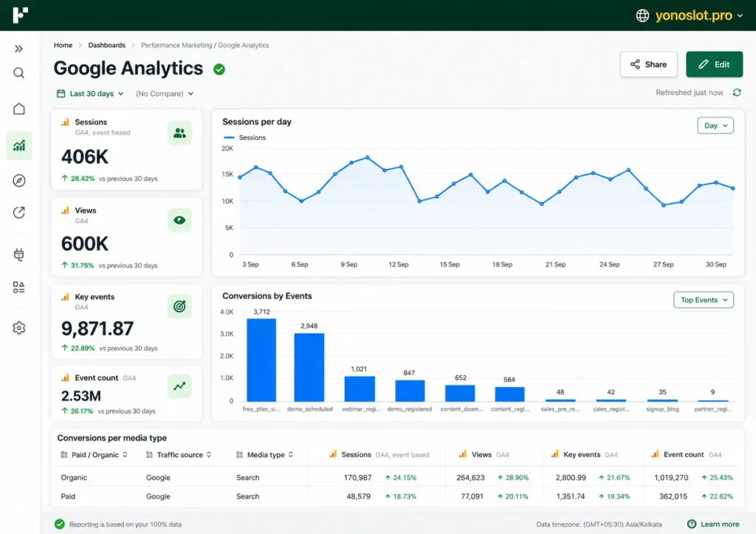This screenshot has height=534, width=756.
Task: Expand the sidebar with double chevron icon
Action: point(18,49)
